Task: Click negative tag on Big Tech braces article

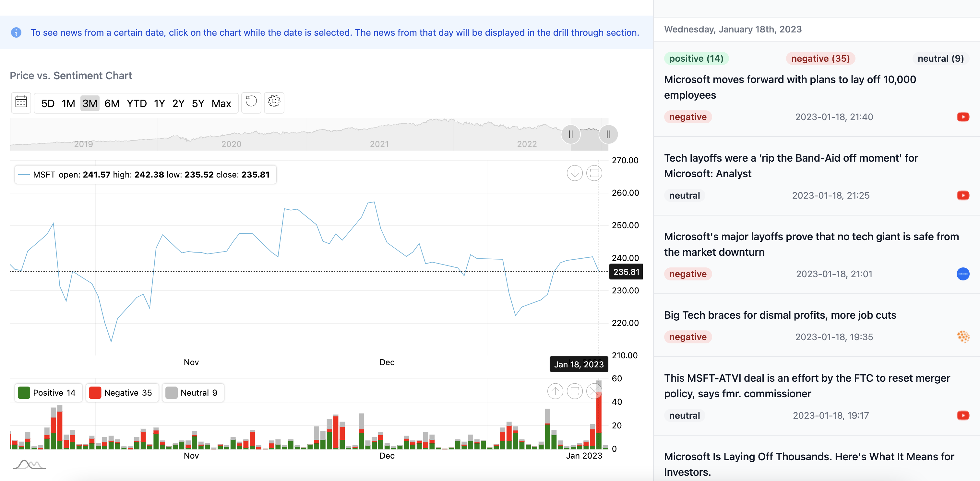Action: click(688, 337)
